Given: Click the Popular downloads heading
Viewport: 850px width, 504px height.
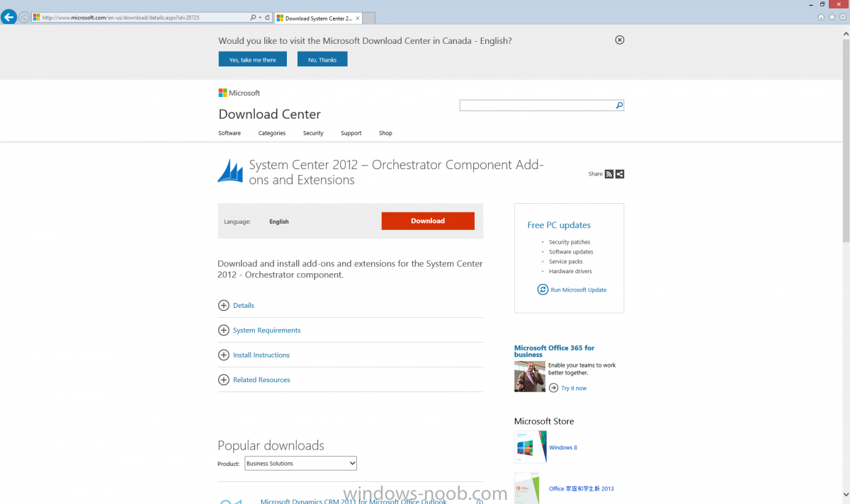Looking at the screenshot, I should tap(271, 445).
